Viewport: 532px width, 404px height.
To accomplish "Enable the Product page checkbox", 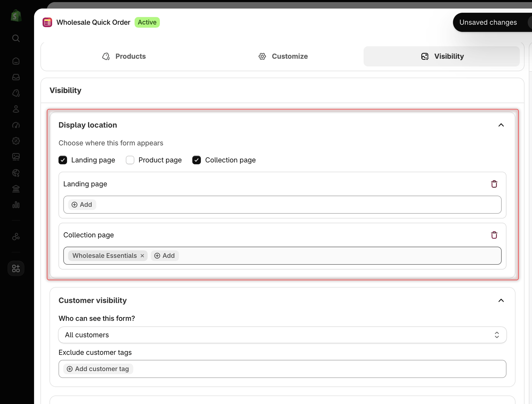I will point(130,160).
